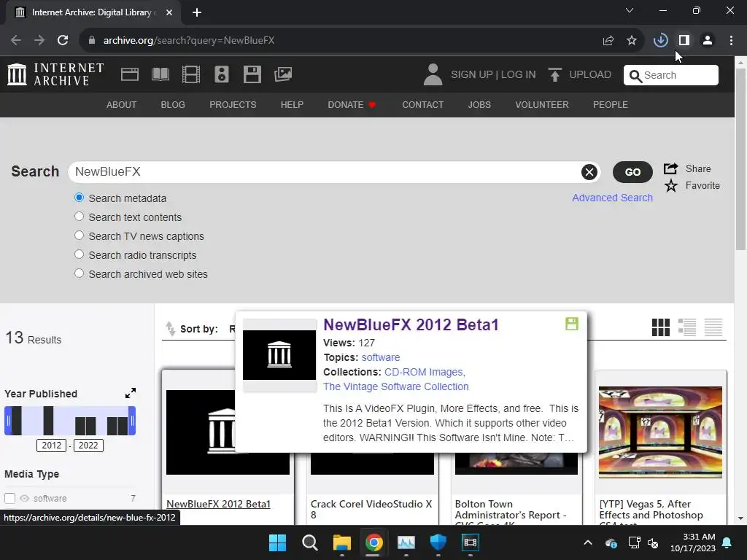Viewport: 747px width, 560px height.
Task: Open Windows Security shield in taskbar
Action: click(x=438, y=542)
